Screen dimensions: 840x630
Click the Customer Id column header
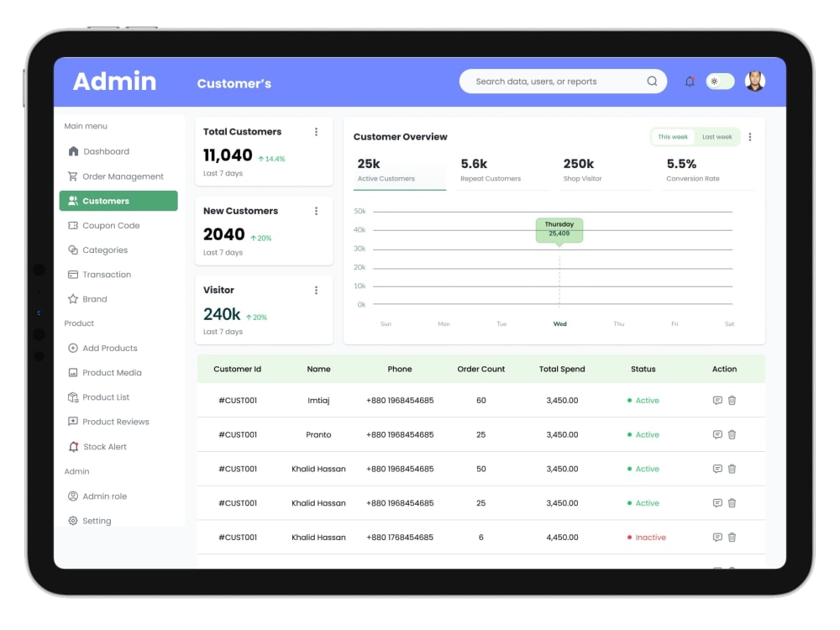pos(238,369)
